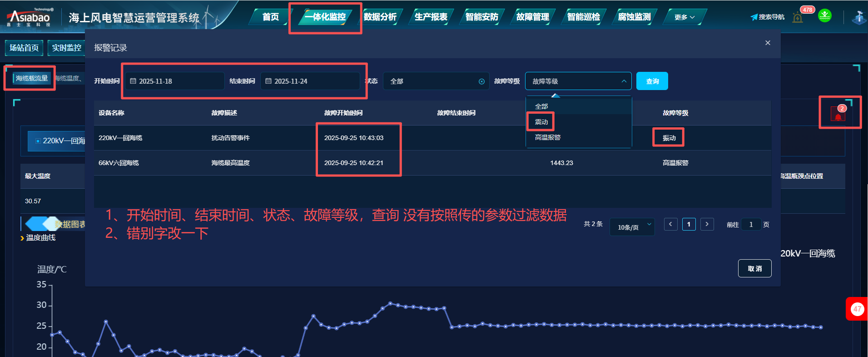Click the red floating 47 notification badge
Screen dimensions: 868x357
857,309
